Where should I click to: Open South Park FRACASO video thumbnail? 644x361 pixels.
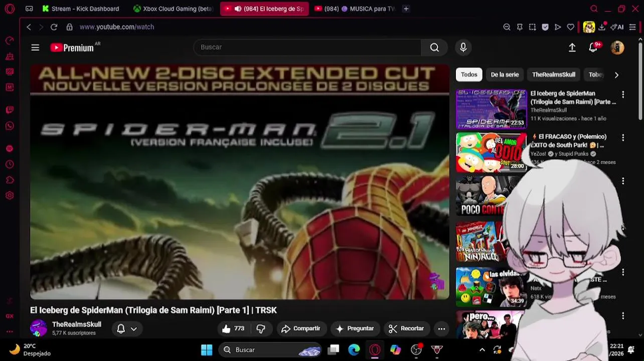(491, 152)
